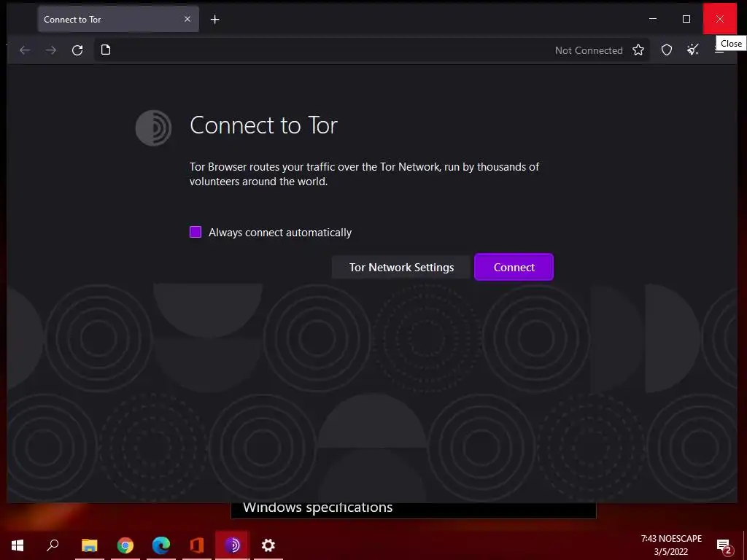Toggle Always connect automatically checkbox

[x=196, y=232]
